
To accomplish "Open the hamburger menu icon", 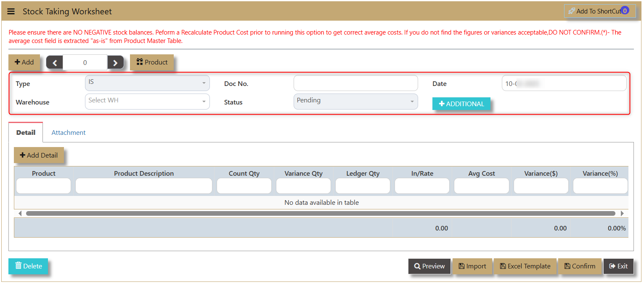I will coord(11,11).
